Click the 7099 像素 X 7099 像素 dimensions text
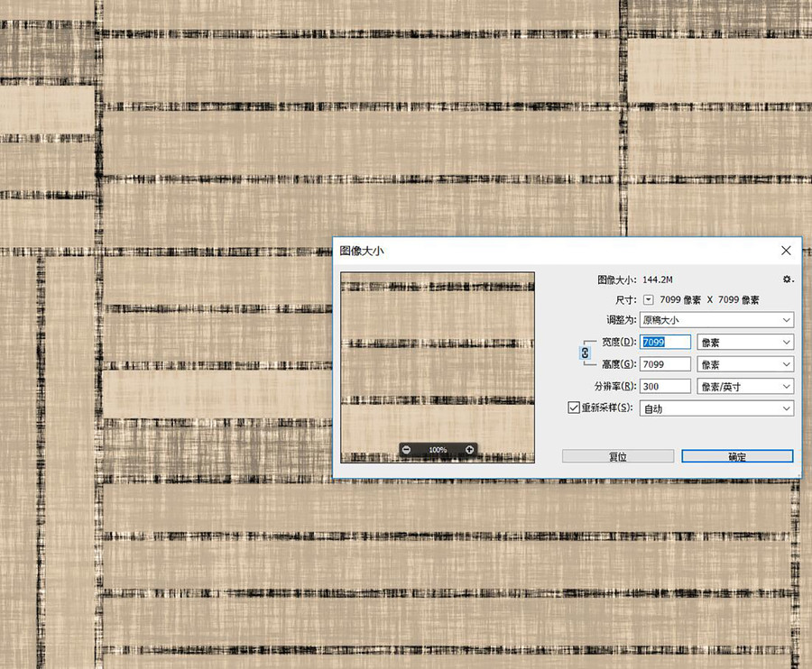The image size is (812, 669). coord(709,299)
